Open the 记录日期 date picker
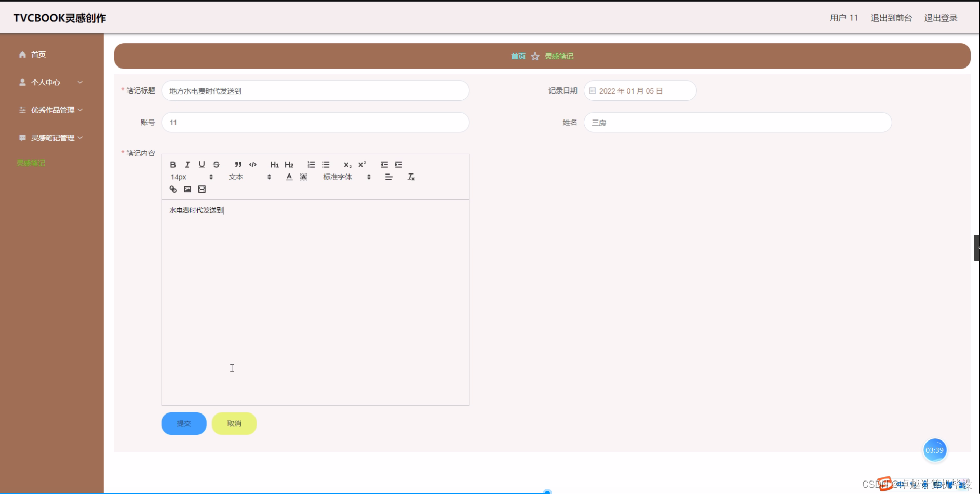 640,91
